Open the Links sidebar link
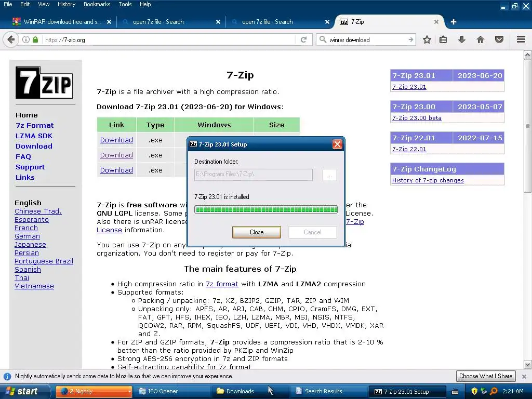Screen dimensions: 532x399 [25, 178]
